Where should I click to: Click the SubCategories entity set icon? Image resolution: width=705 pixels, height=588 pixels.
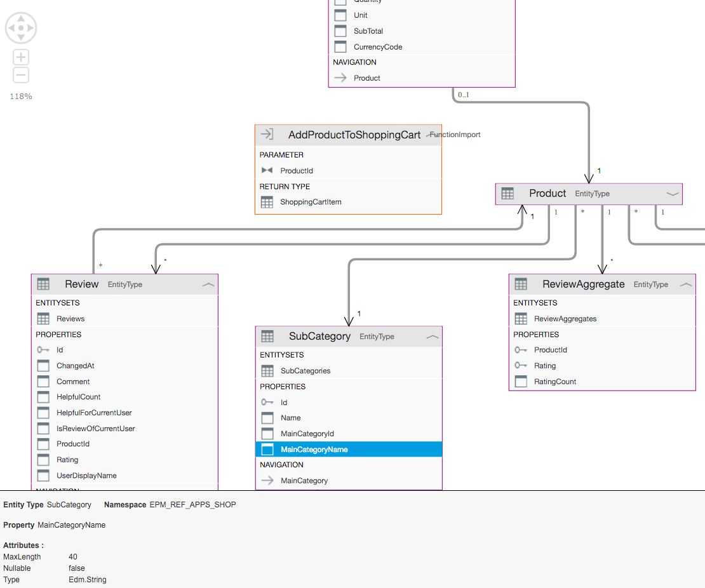coord(267,371)
